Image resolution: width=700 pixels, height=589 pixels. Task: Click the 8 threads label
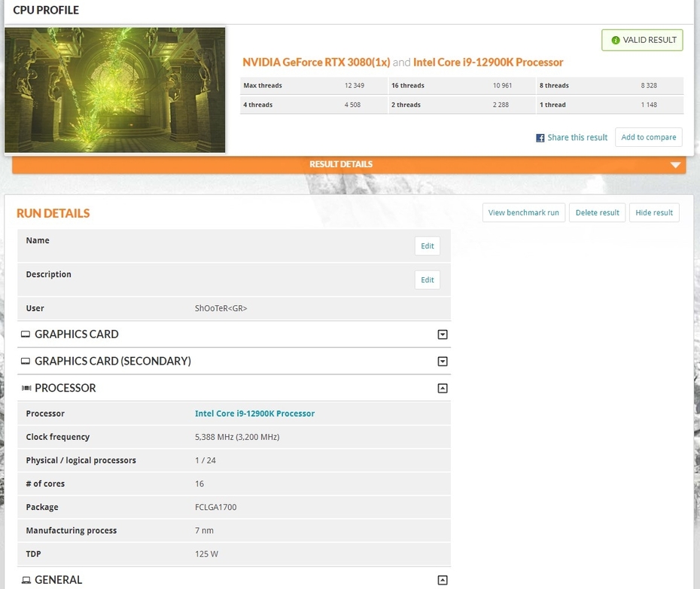(x=554, y=85)
